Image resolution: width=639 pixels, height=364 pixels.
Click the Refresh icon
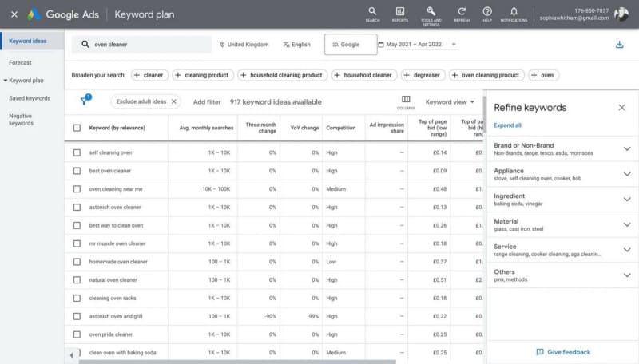[462, 14]
